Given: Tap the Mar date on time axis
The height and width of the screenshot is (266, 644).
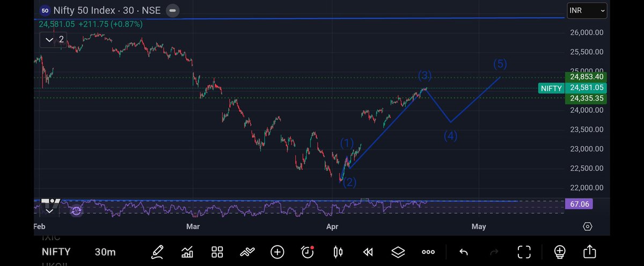Looking at the screenshot, I should pyautogui.click(x=193, y=227).
